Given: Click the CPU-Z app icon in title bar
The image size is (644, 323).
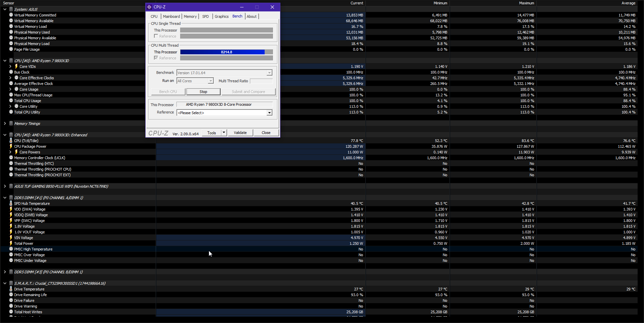Looking at the screenshot, I should click(150, 7).
